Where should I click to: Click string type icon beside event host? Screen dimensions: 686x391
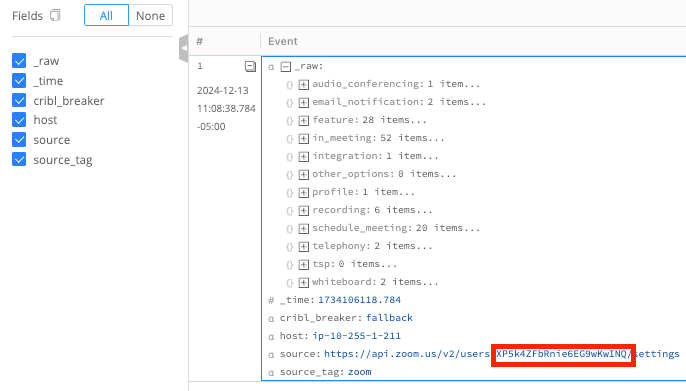(x=271, y=337)
